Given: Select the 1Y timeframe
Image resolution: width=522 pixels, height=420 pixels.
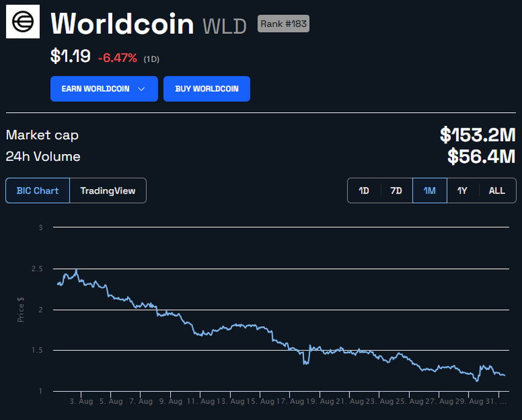Looking at the screenshot, I should [462, 190].
